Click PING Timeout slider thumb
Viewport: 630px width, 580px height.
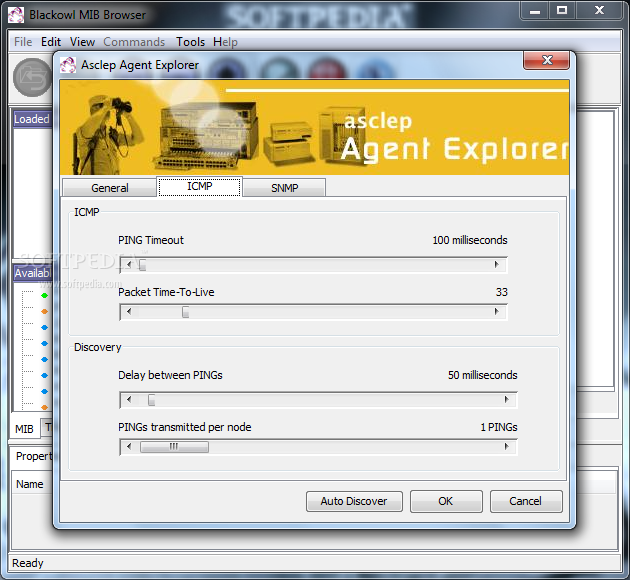click(142, 265)
